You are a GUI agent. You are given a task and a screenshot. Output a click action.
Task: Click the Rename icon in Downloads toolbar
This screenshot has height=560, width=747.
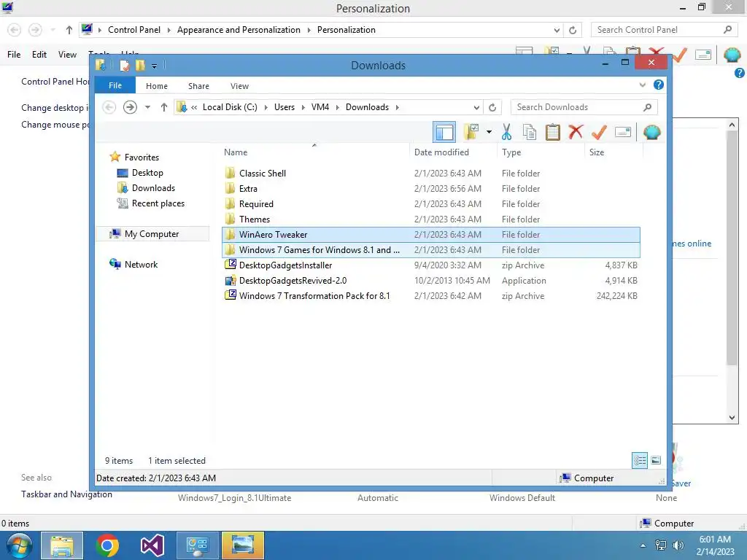pyautogui.click(x=623, y=132)
